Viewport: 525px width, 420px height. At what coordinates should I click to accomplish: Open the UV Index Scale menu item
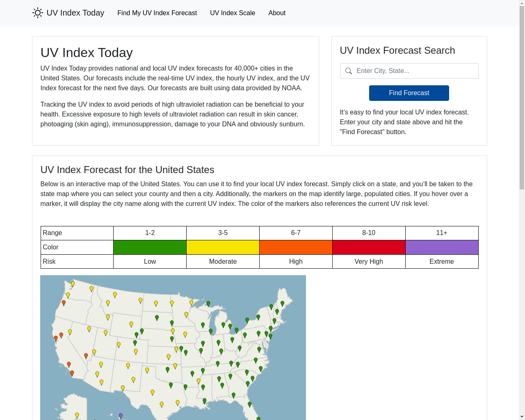coord(233,13)
